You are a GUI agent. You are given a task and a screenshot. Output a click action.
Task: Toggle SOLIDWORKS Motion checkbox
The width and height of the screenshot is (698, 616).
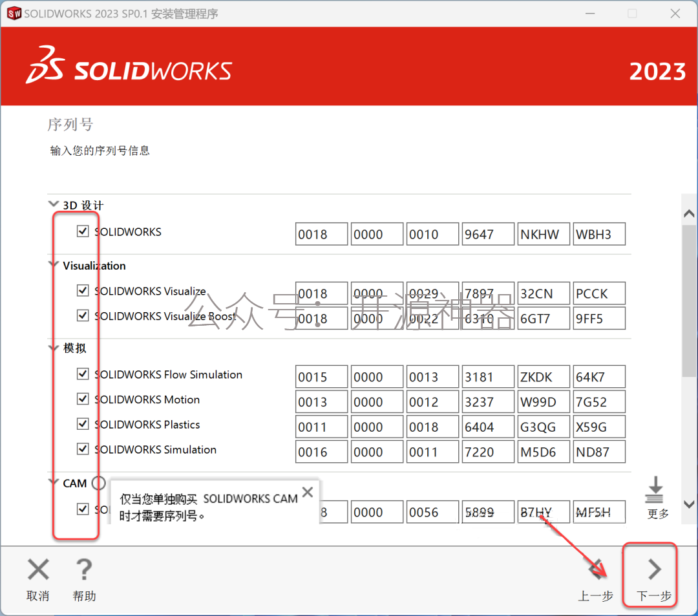click(x=83, y=398)
